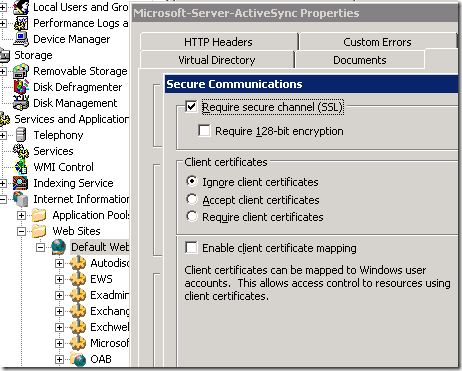Select Ignore client certificates option
Image resolution: width=462 pixels, height=371 pixels.
click(x=192, y=182)
